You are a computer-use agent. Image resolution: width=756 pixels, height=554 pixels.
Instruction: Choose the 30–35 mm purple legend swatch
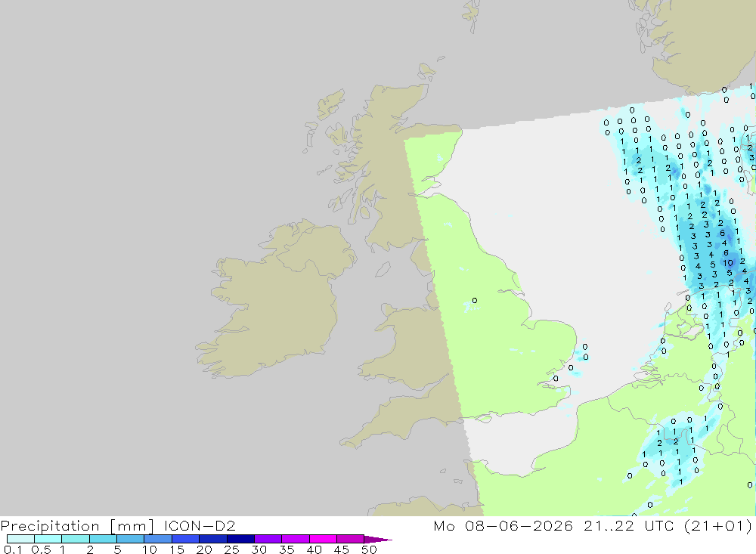click(x=268, y=539)
